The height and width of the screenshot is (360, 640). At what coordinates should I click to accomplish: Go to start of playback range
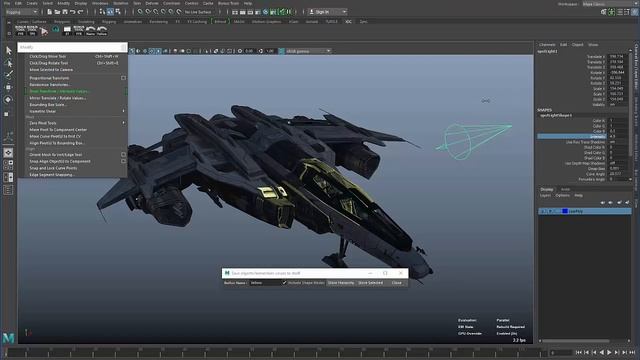pos(579,352)
